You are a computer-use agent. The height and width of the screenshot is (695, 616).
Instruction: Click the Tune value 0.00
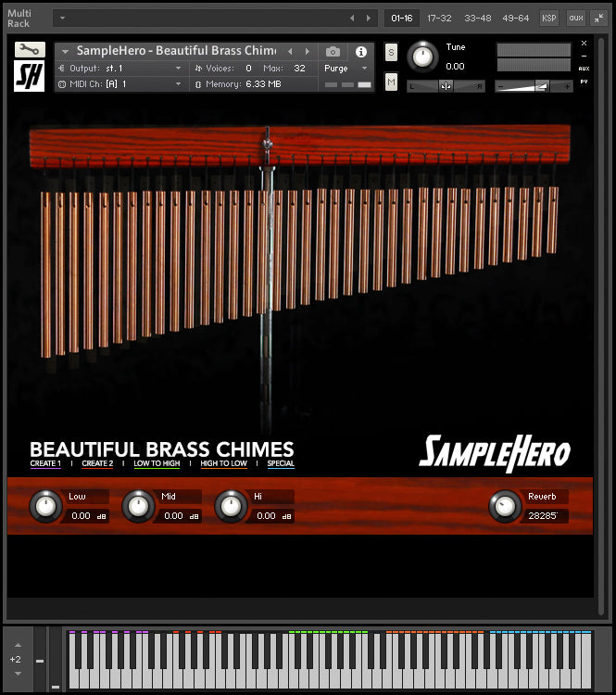click(455, 67)
